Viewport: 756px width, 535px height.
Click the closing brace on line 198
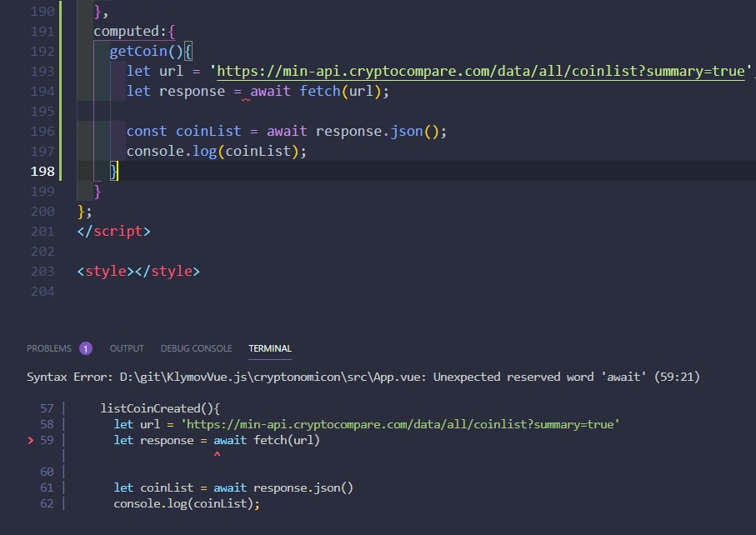(114, 171)
